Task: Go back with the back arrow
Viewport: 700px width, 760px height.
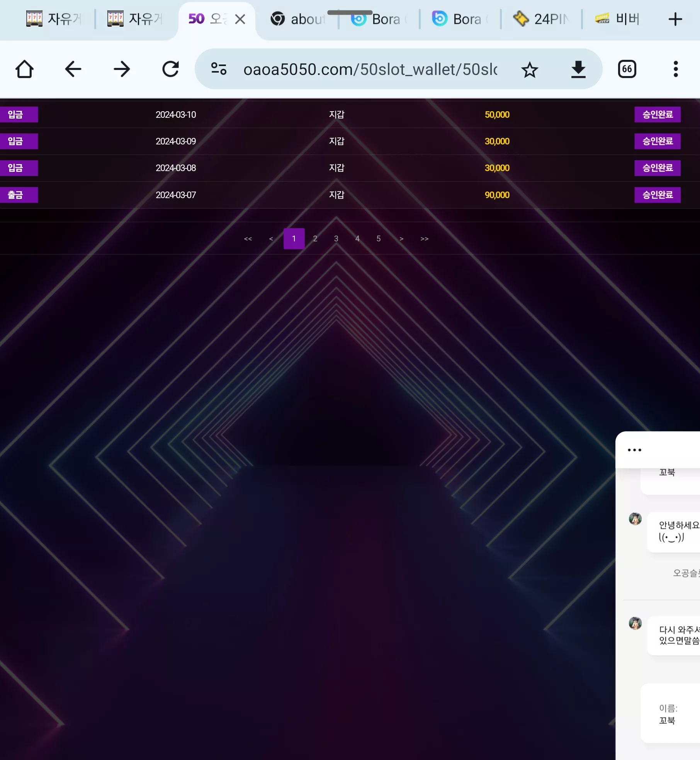Action: pos(73,70)
